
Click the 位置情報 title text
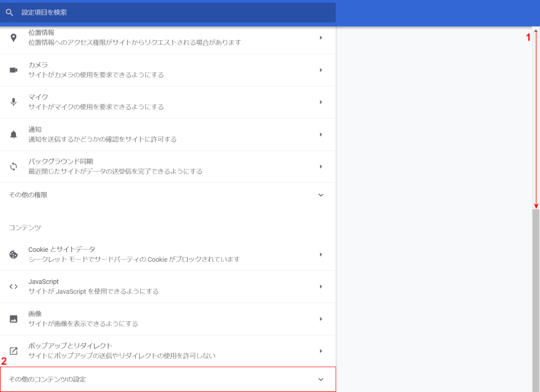point(41,33)
